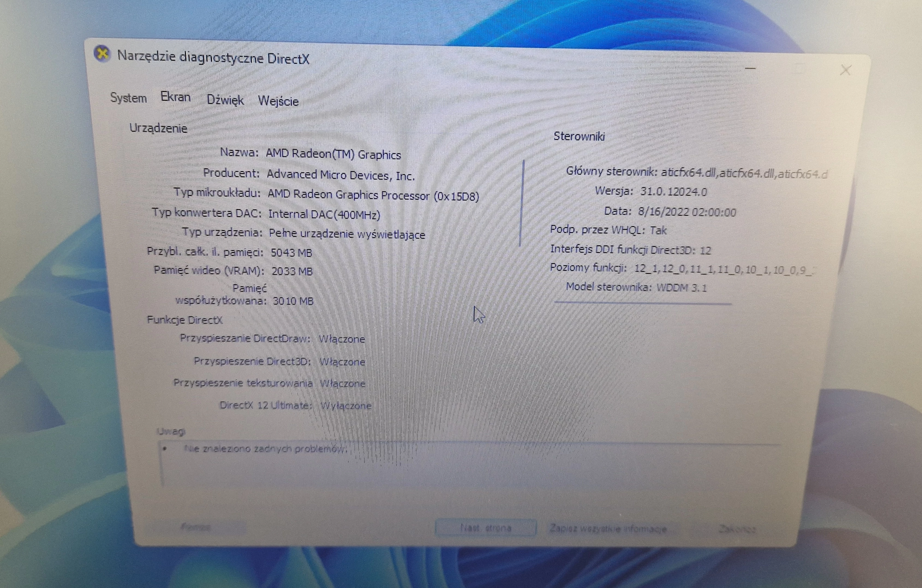The width and height of the screenshot is (922, 588).
Task: Click the 'Producent:' label
Action: pos(231,173)
